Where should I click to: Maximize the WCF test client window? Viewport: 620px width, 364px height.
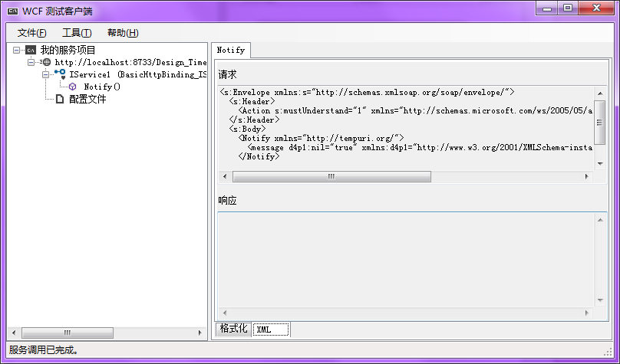(568, 8)
